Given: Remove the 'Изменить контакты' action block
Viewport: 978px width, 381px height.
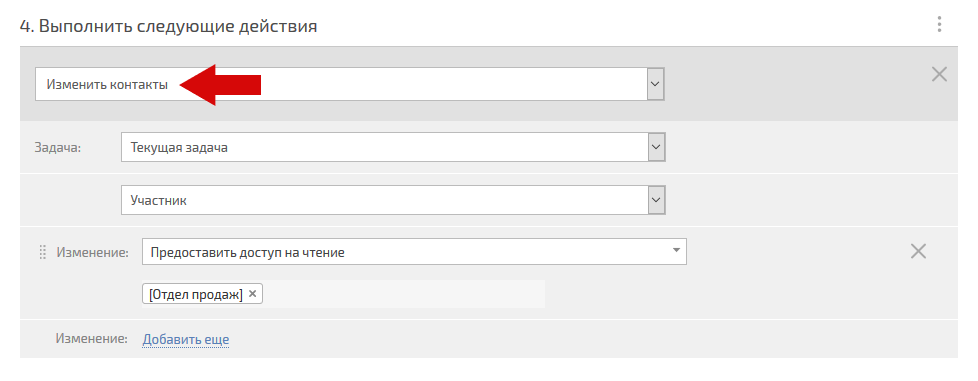Looking at the screenshot, I should click(x=939, y=75).
